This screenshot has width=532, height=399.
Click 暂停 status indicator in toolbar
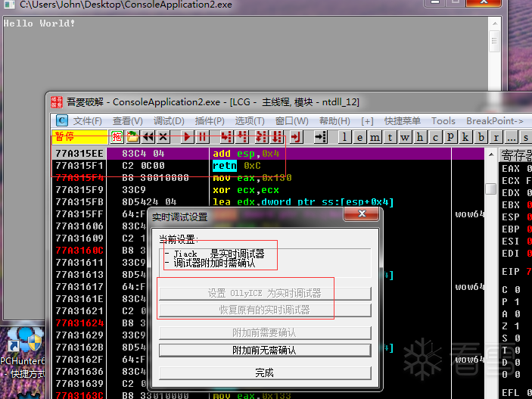coord(80,137)
